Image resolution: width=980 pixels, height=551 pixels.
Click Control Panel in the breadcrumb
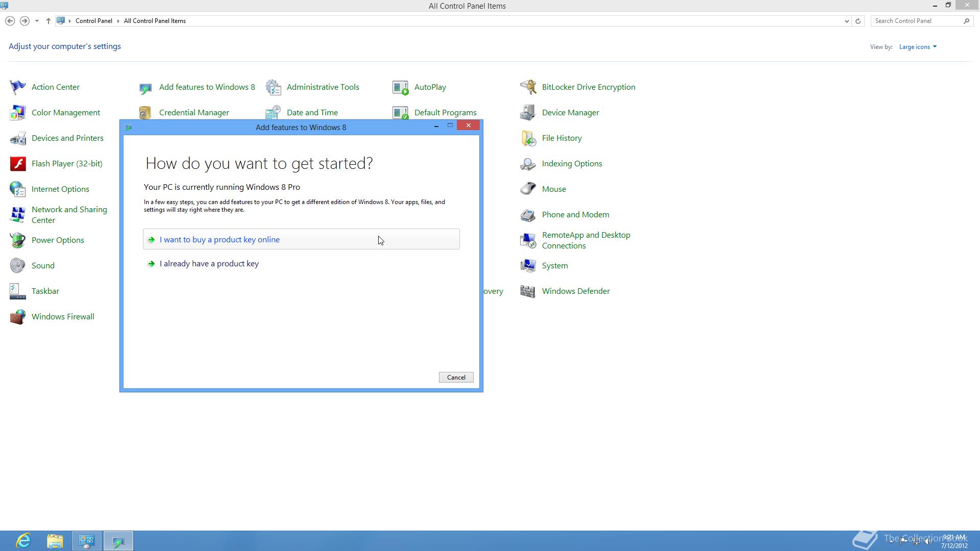pos(94,21)
